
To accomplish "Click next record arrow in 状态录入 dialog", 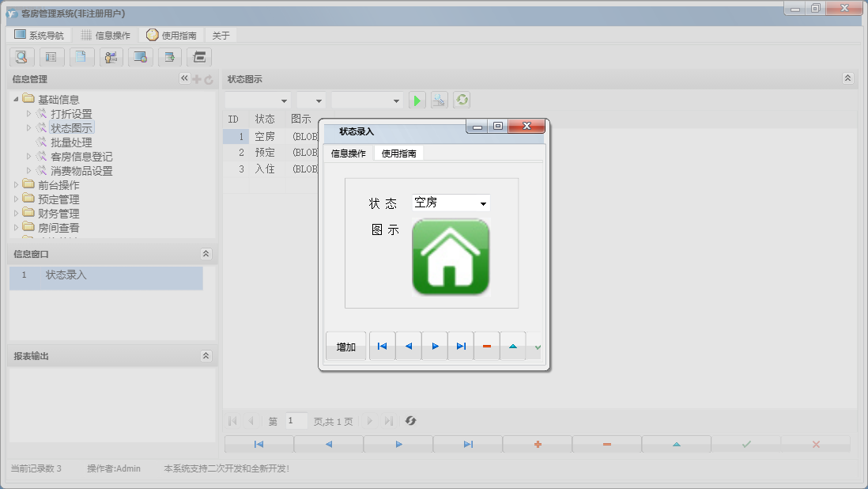I will [435, 347].
